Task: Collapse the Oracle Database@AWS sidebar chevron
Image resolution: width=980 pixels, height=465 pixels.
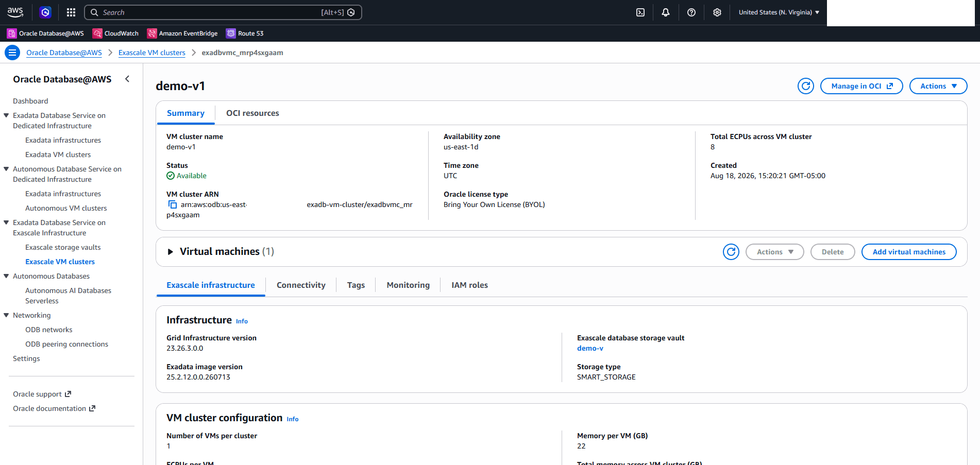Action: [x=127, y=79]
